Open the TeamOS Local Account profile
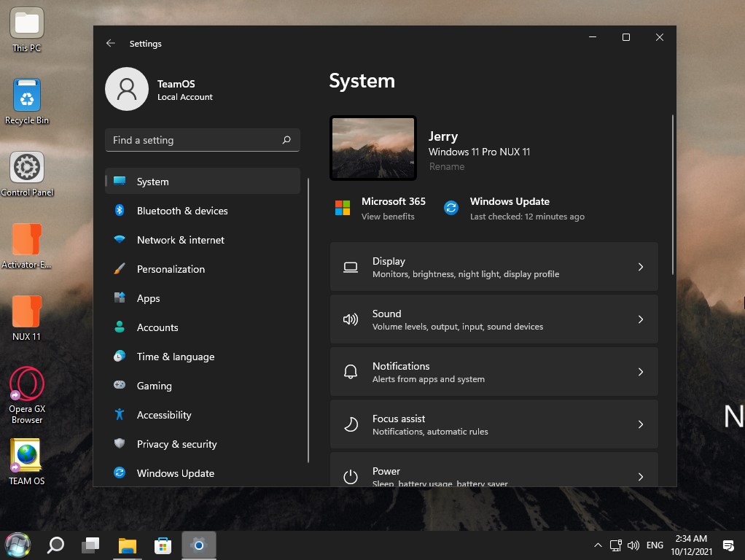 (x=160, y=90)
